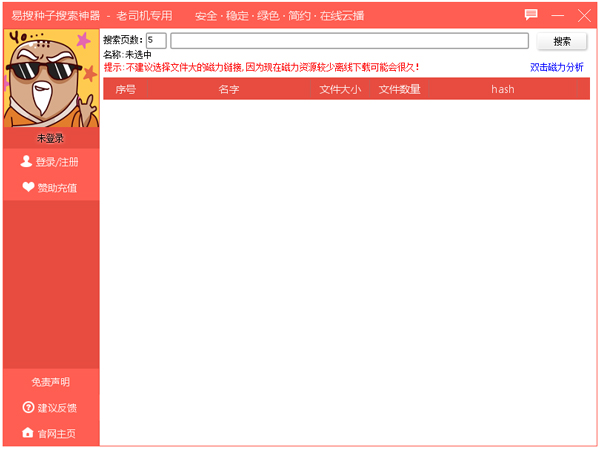The height and width of the screenshot is (449, 600).
Task: Close the application with the X icon
Action: pos(584,16)
